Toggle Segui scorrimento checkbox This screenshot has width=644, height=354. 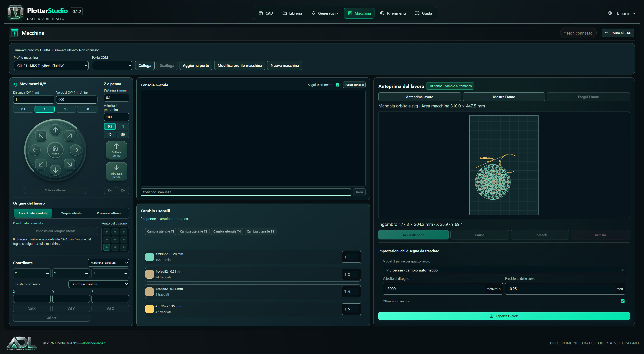tap(337, 85)
